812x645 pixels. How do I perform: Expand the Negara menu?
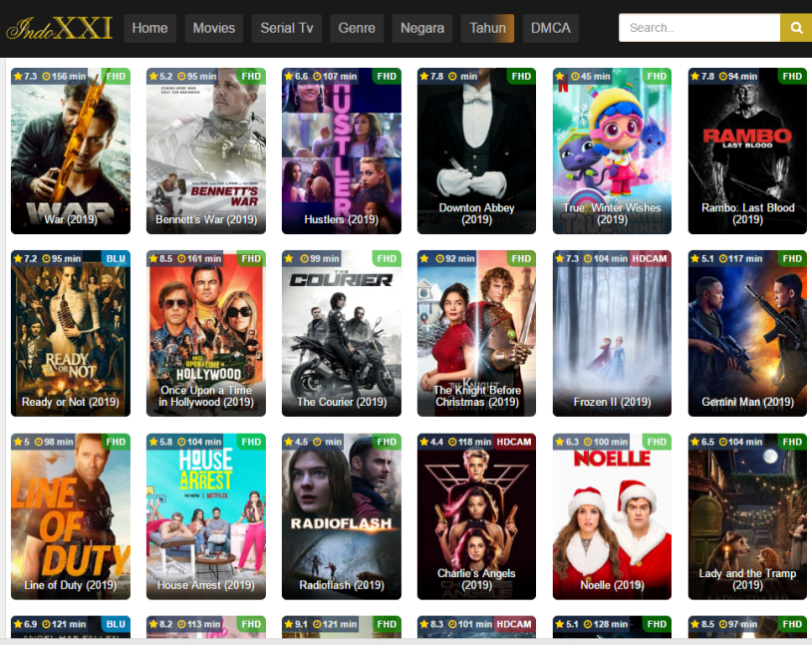click(x=422, y=28)
